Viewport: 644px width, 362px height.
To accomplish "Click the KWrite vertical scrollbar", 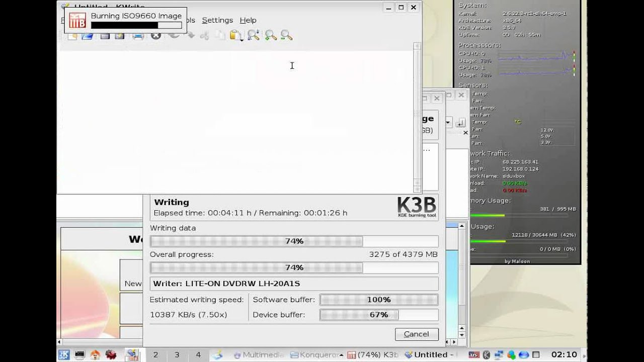I will pos(417,118).
